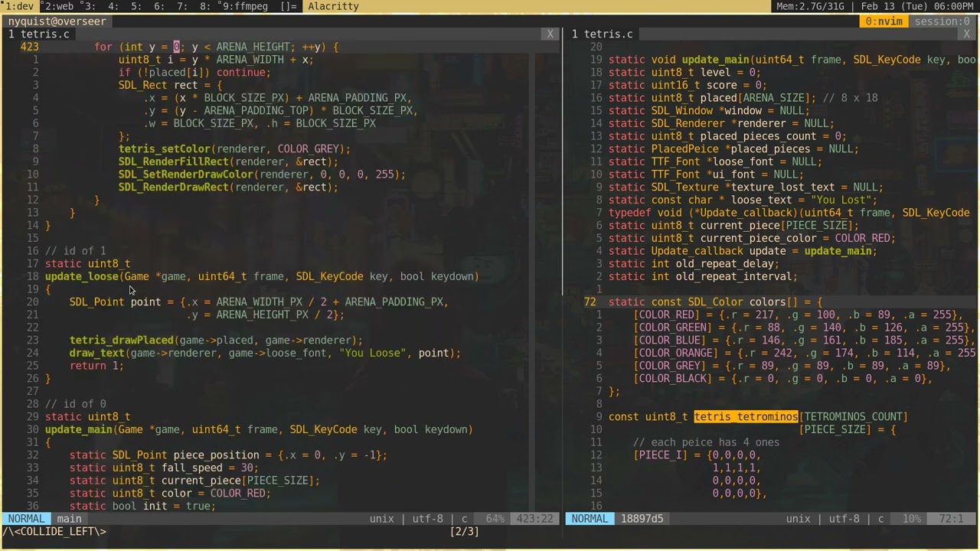This screenshot has height=551, width=980.
Task: Click unix file format in the right statusline
Action: 798,519
